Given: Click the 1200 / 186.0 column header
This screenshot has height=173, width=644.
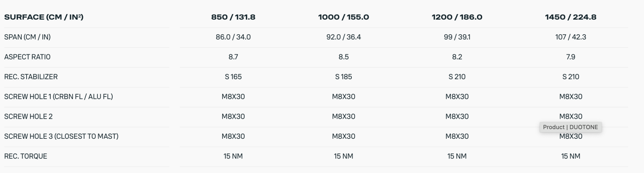Looking at the screenshot, I should tap(457, 17).
